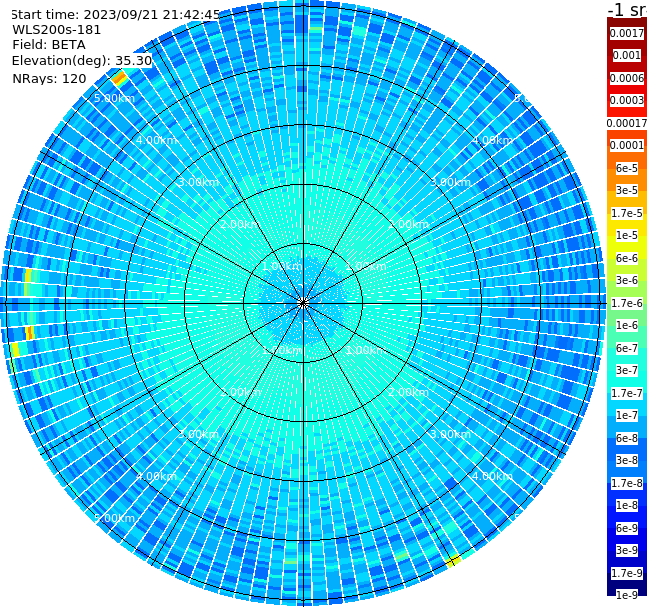
Task: Click the 'Field: BETA' label
Action: [49, 45]
